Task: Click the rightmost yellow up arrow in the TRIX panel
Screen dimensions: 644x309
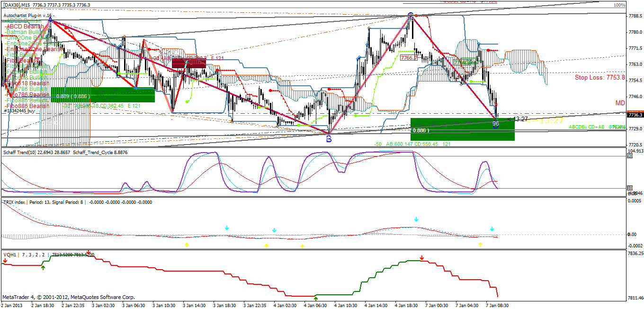Action: (480, 245)
